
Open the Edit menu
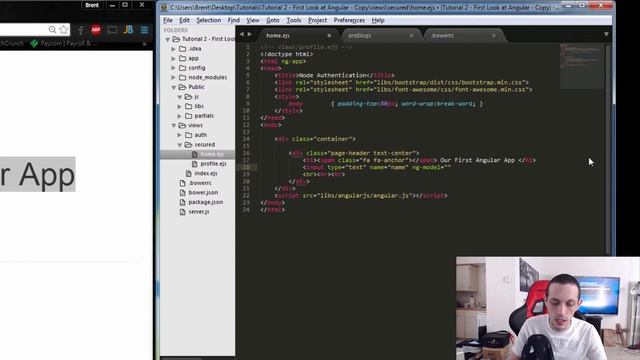point(184,20)
